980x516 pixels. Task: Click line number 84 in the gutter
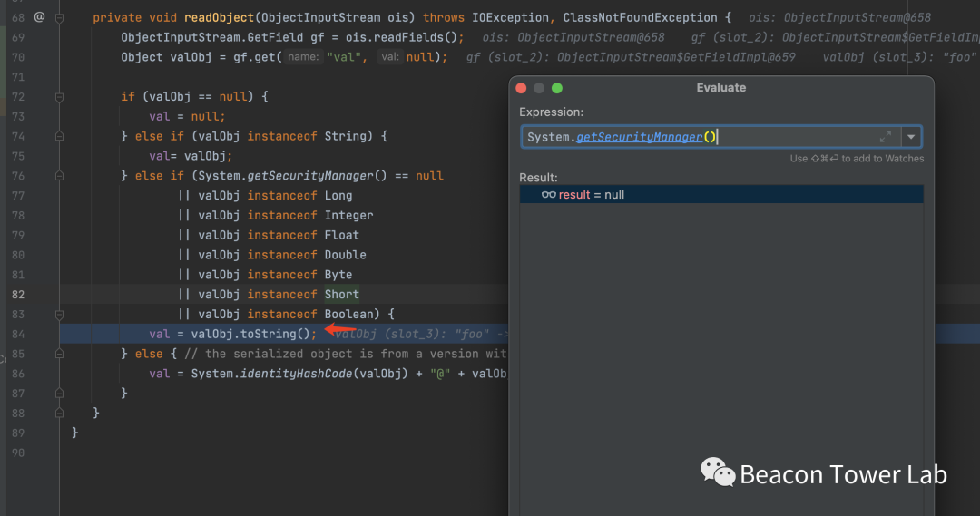point(17,335)
